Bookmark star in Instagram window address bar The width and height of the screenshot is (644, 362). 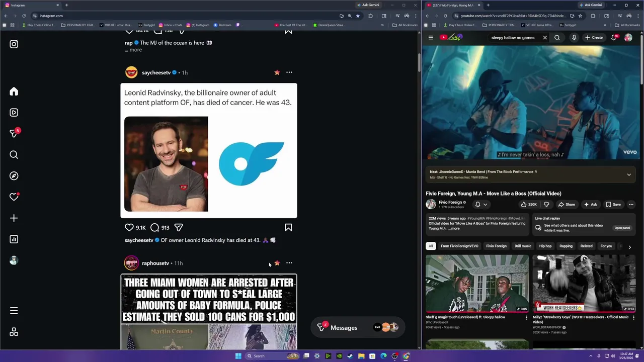pos(358,16)
